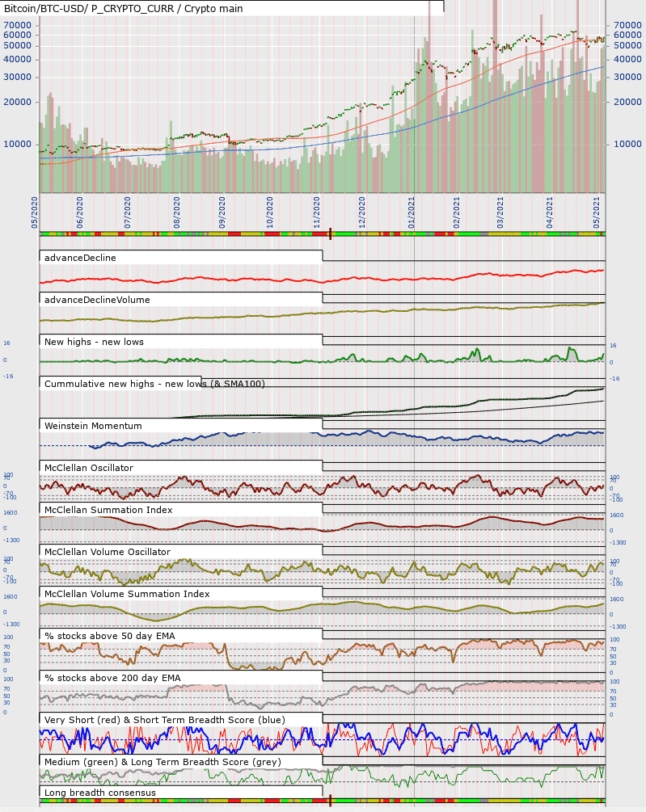Click the 04/2021 date axis label
Screen dimensions: 646x812
(x=549, y=212)
